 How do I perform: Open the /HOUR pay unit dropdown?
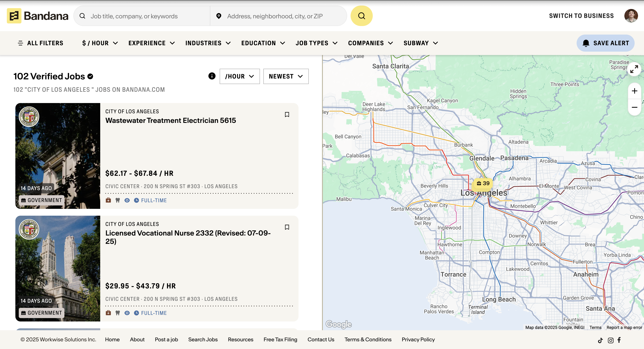(239, 76)
